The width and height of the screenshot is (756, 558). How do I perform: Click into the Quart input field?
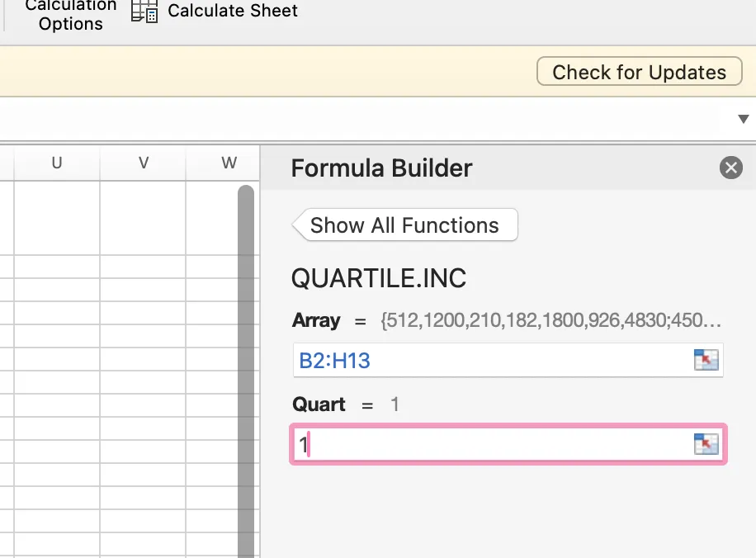492,445
